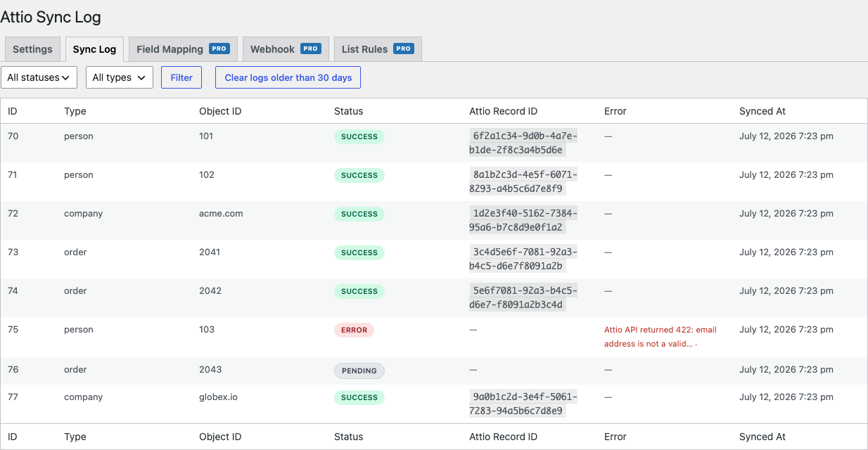Viewport: 868px width, 450px height.
Task: Click object ID 2043
Action: [x=210, y=369]
